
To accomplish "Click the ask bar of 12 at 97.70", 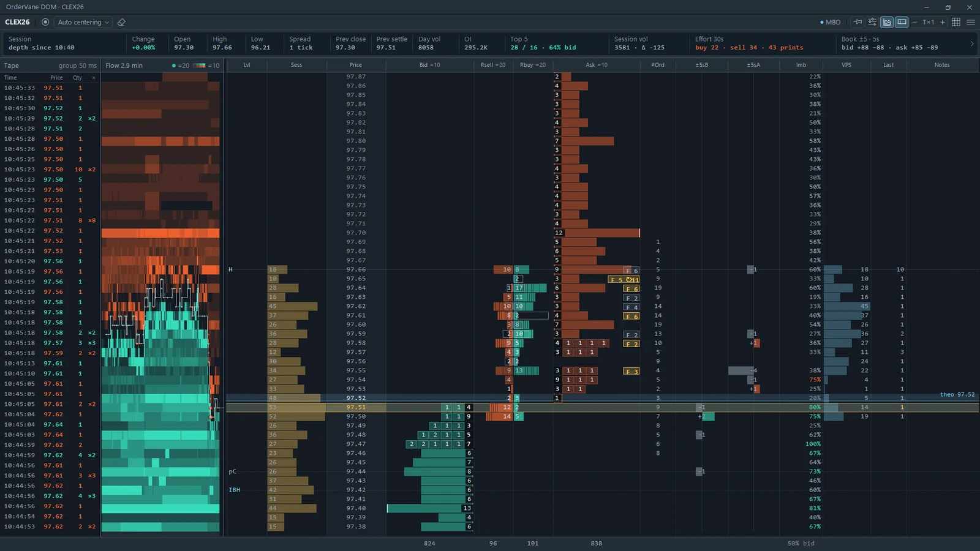I will [601, 233].
